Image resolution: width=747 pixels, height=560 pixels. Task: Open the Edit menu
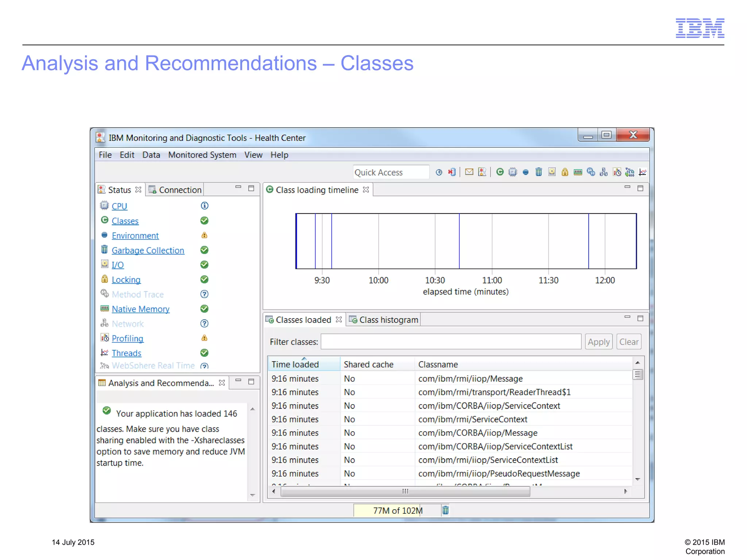[127, 155]
